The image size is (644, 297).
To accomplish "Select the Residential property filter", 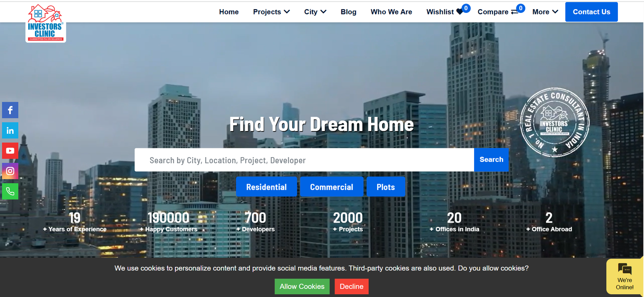I will (x=266, y=187).
